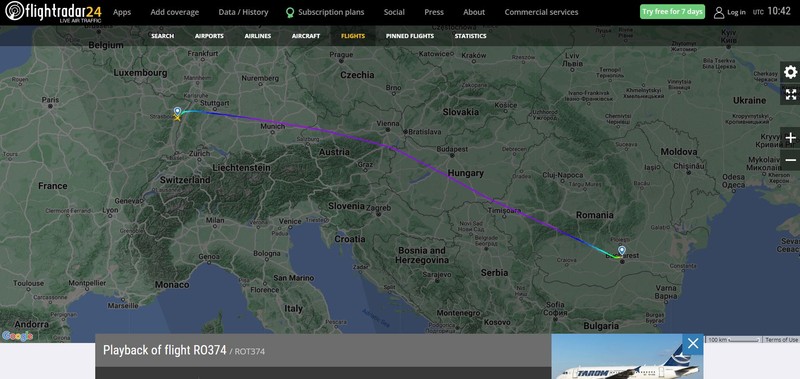Click the user profile icon

(x=719, y=12)
